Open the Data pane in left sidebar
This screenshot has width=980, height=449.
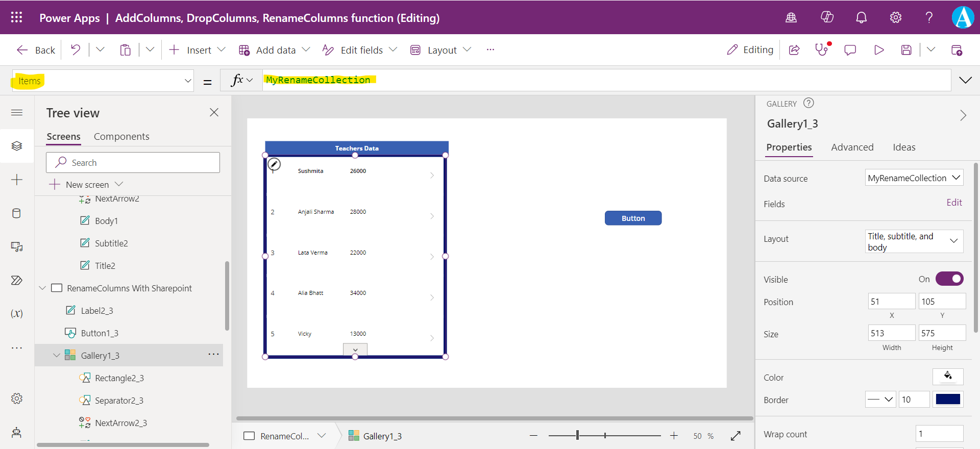(16, 213)
